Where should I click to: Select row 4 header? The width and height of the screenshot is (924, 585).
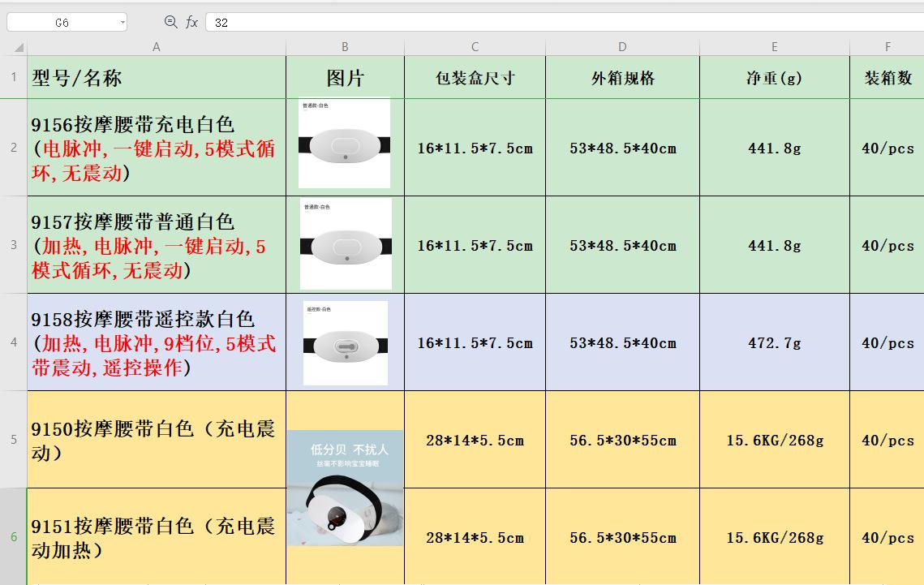14,342
